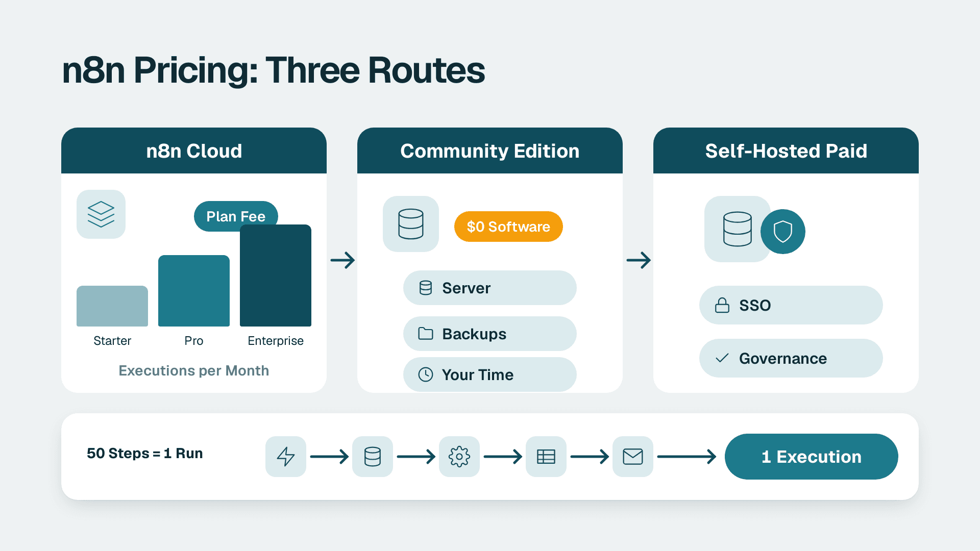Select the Community Edition card header
This screenshot has width=980, height=551.
[490, 151]
